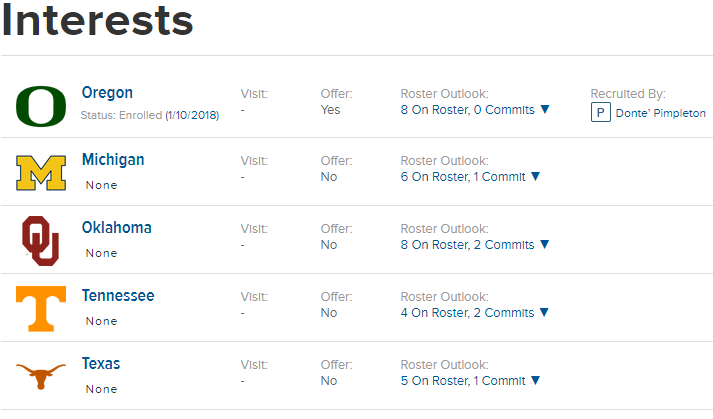The width and height of the screenshot is (713, 419).
Task: Open the Tennessee school link
Action: click(118, 296)
